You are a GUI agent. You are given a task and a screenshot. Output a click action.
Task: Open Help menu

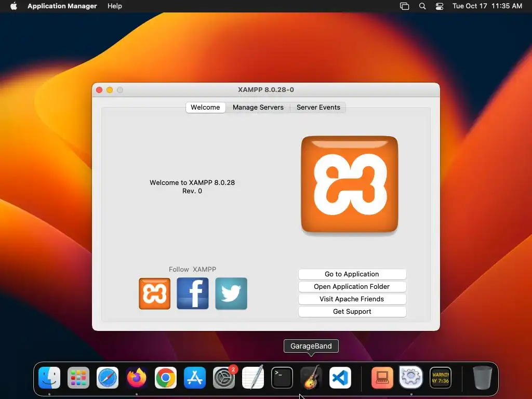pyautogui.click(x=115, y=6)
